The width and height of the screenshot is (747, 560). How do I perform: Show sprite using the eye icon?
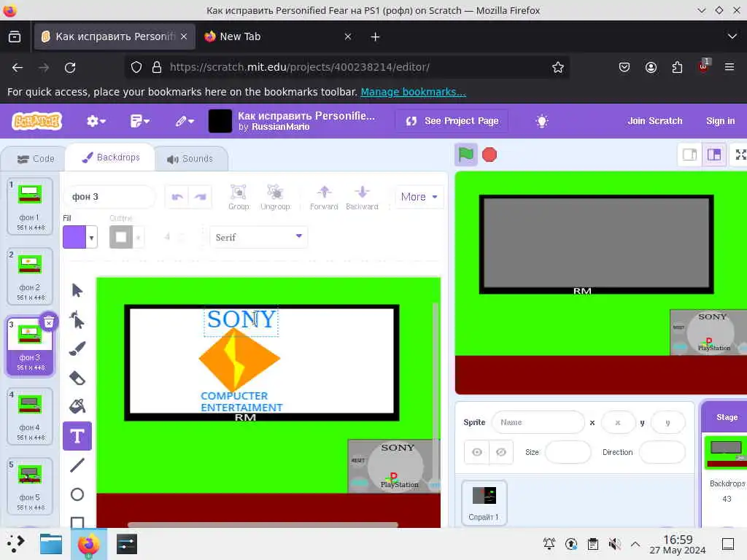point(476,452)
